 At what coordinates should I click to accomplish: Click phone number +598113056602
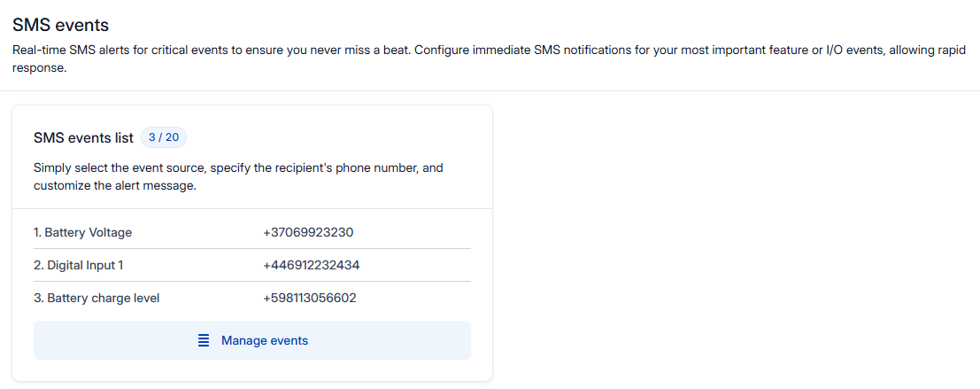point(309,298)
